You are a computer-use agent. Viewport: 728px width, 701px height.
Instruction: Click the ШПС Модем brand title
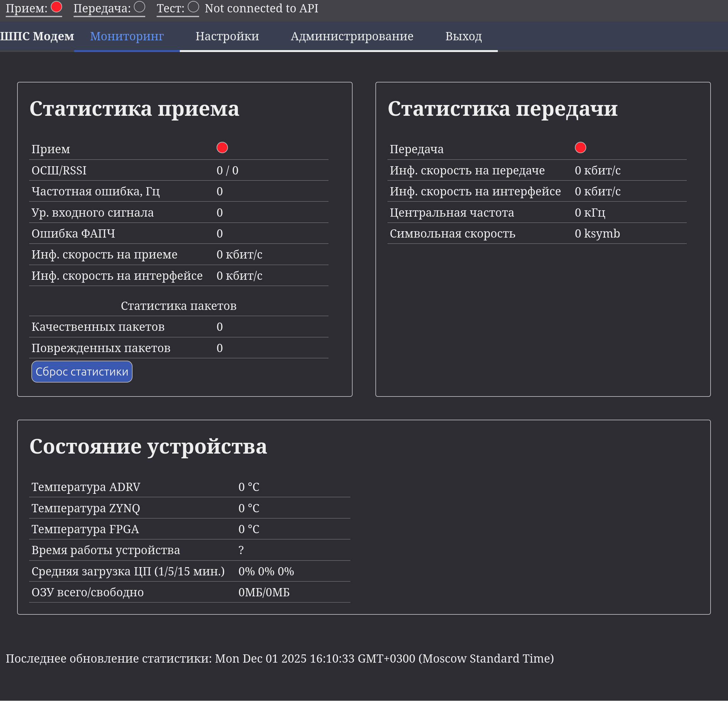pos(37,36)
